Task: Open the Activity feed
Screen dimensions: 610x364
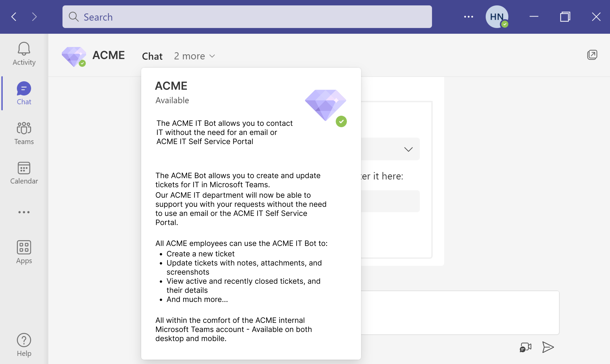Action: pyautogui.click(x=24, y=54)
